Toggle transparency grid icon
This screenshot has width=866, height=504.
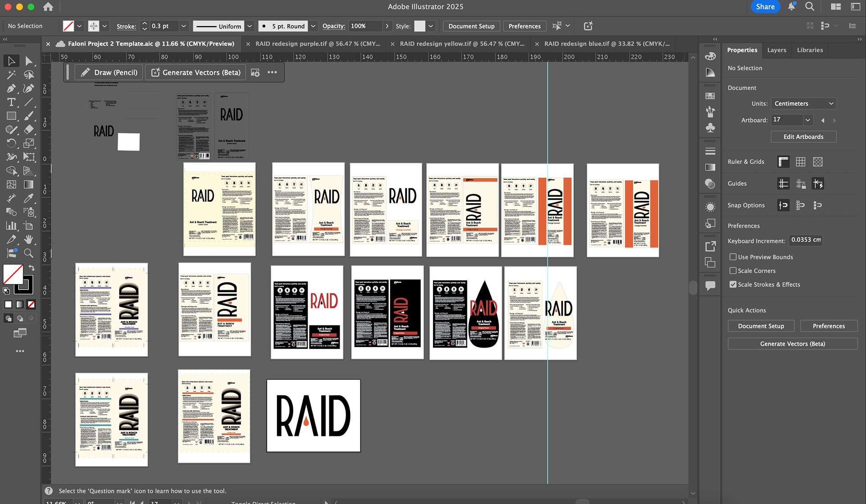818,162
